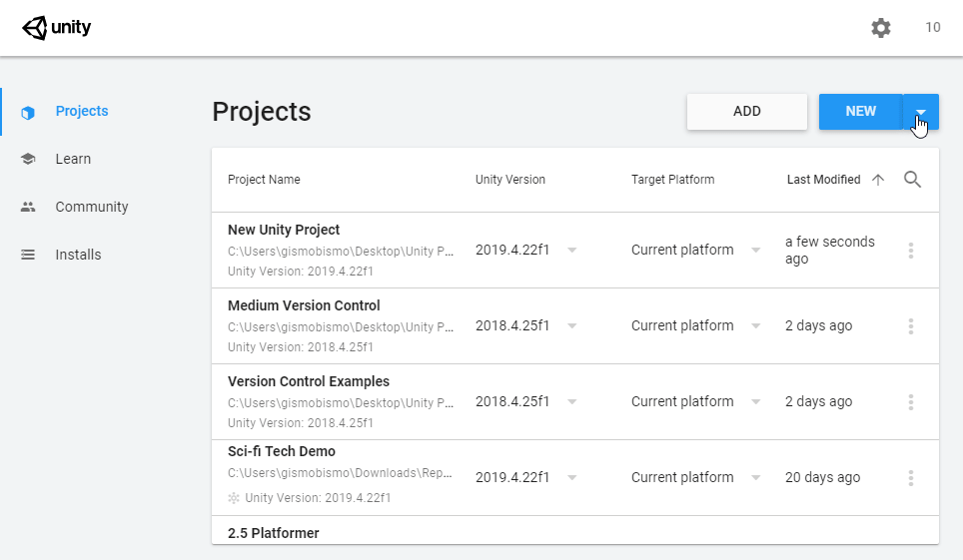Click the Unity logo in header
The height and width of the screenshot is (560, 963).
[x=57, y=28]
